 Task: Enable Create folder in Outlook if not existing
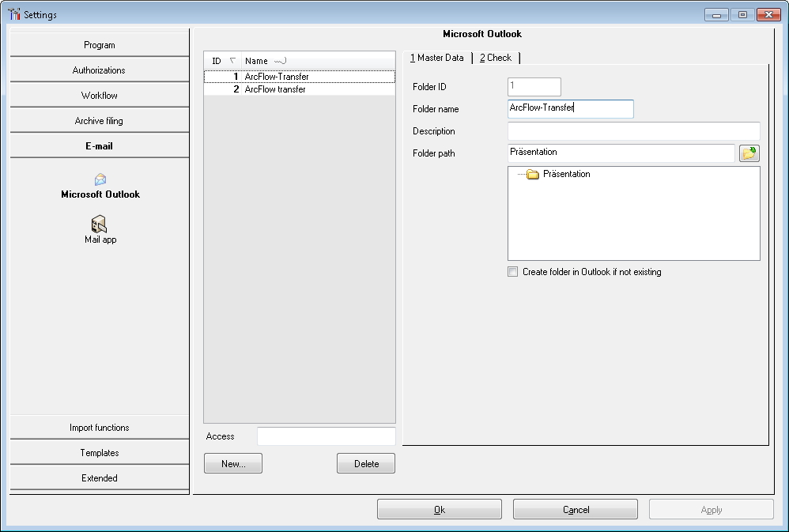(x=512, y=272)
